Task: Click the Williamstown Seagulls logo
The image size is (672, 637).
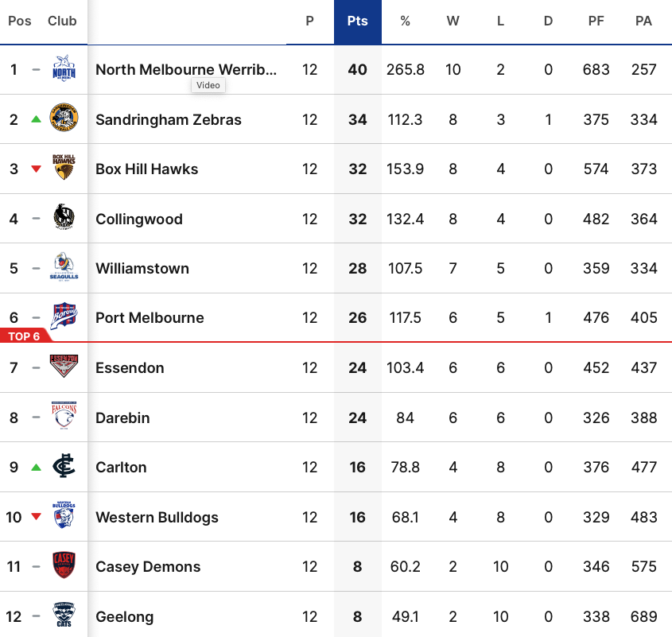Action: [64, 267]
